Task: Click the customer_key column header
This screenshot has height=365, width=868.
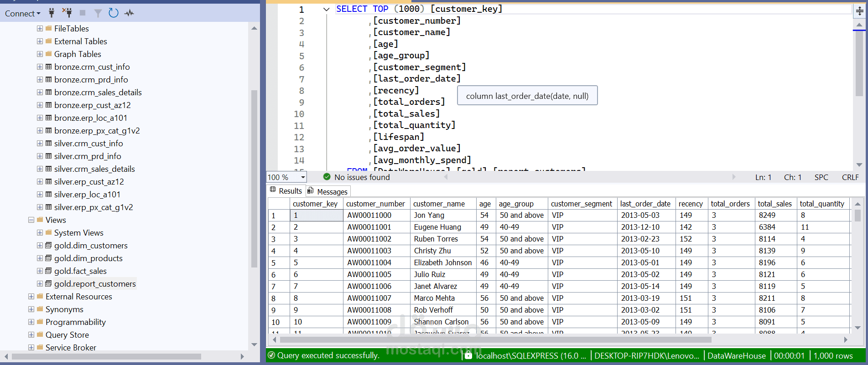Action: coord(317,204)
